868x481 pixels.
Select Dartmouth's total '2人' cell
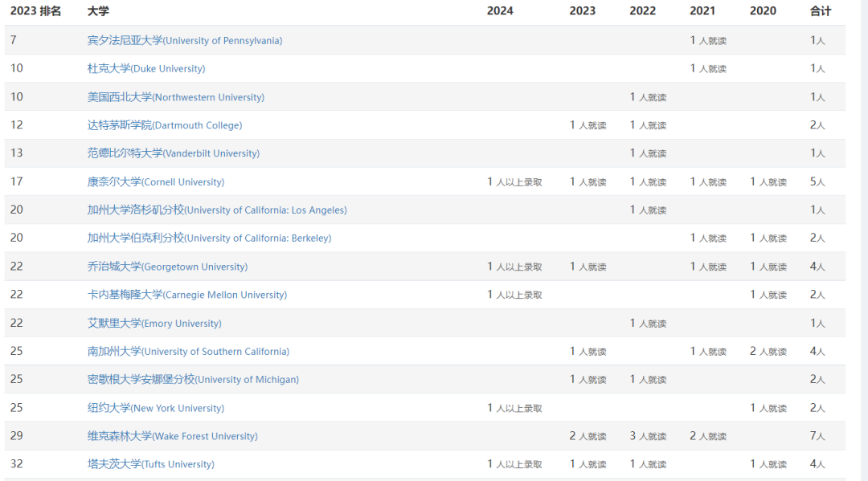(x=817, y=125)
